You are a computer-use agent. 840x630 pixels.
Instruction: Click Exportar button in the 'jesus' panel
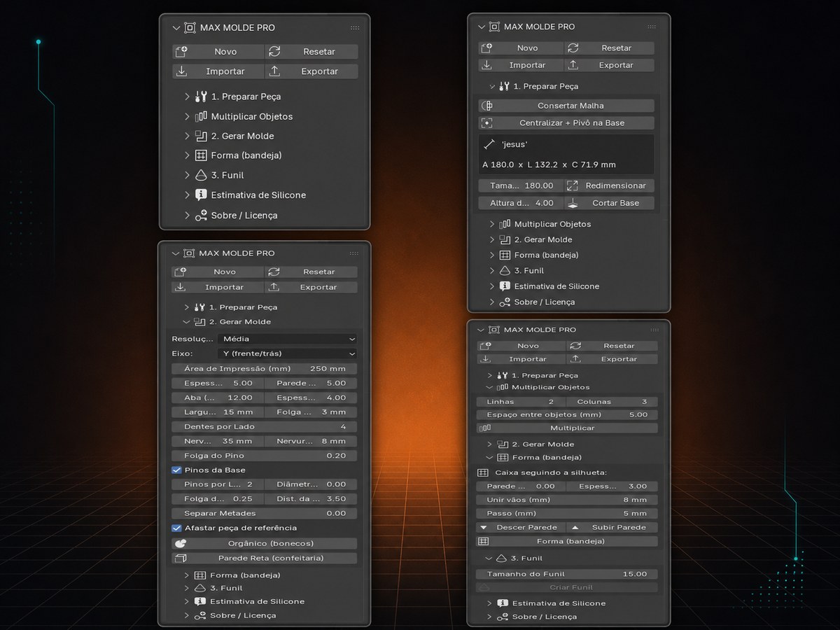tap(608, 65)
